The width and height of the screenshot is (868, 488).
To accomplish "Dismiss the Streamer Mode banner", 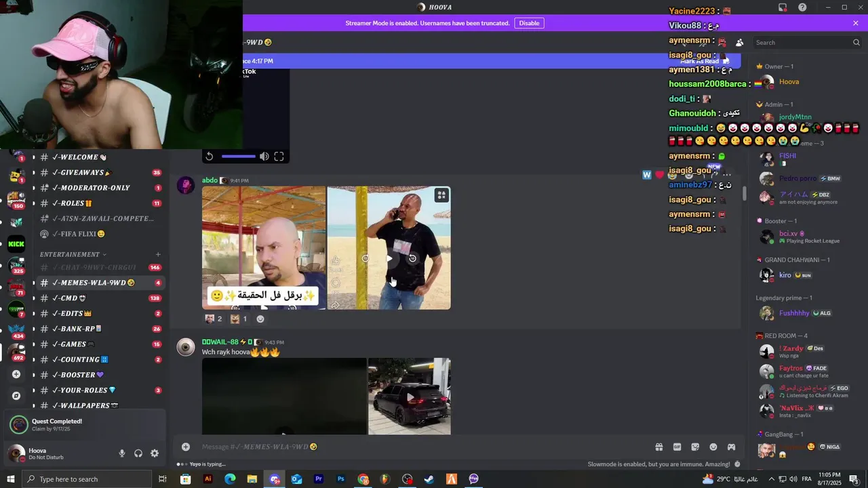I will point(856,23).
